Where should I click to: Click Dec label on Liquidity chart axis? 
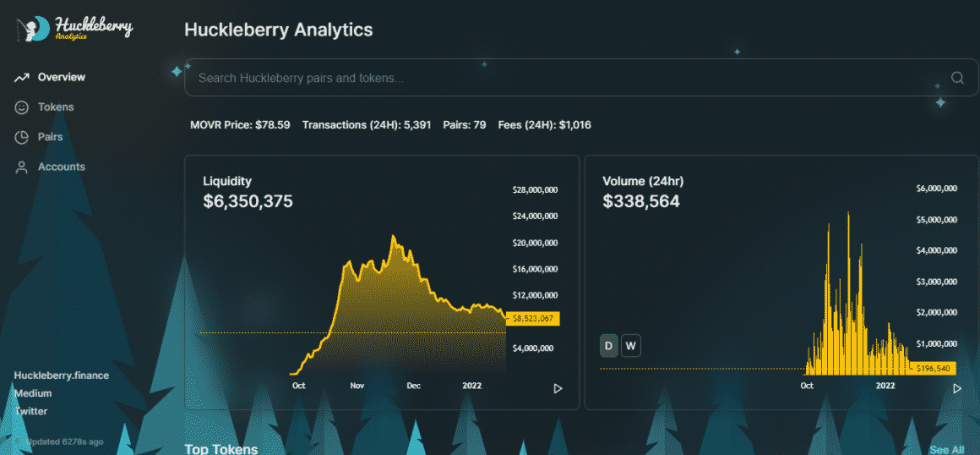(414, 386)
